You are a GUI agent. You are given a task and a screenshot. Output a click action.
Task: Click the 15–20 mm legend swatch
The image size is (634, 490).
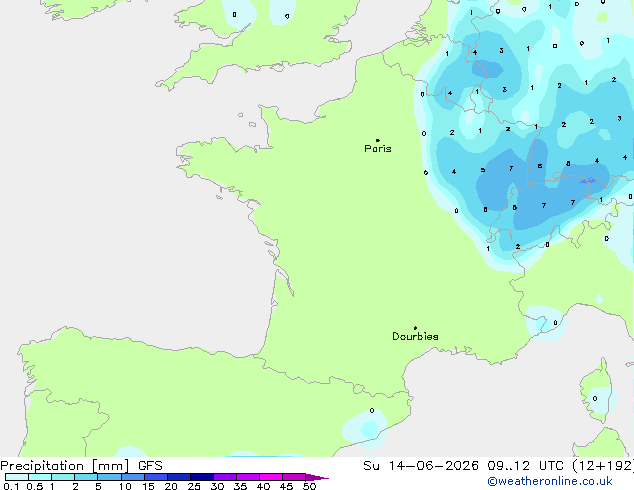click(156, 477)
